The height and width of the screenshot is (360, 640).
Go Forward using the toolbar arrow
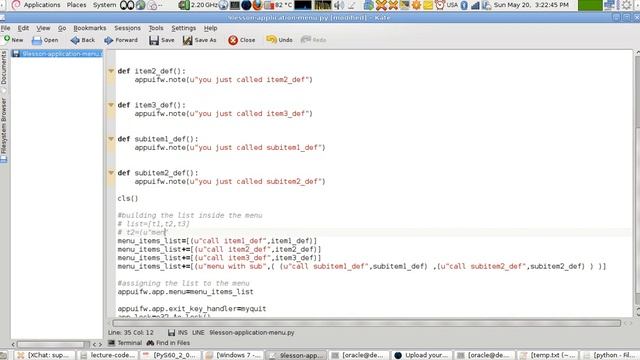coord(120,40)
